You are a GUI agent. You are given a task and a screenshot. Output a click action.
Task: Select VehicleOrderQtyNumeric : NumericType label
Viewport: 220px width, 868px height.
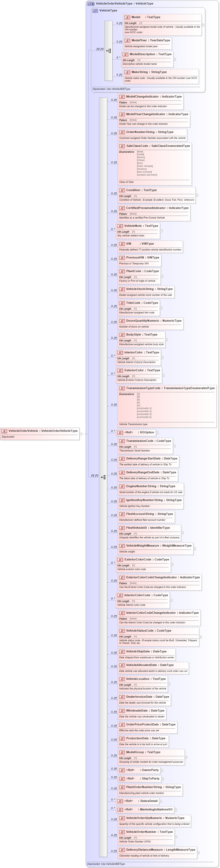click(x=155, y=818)
